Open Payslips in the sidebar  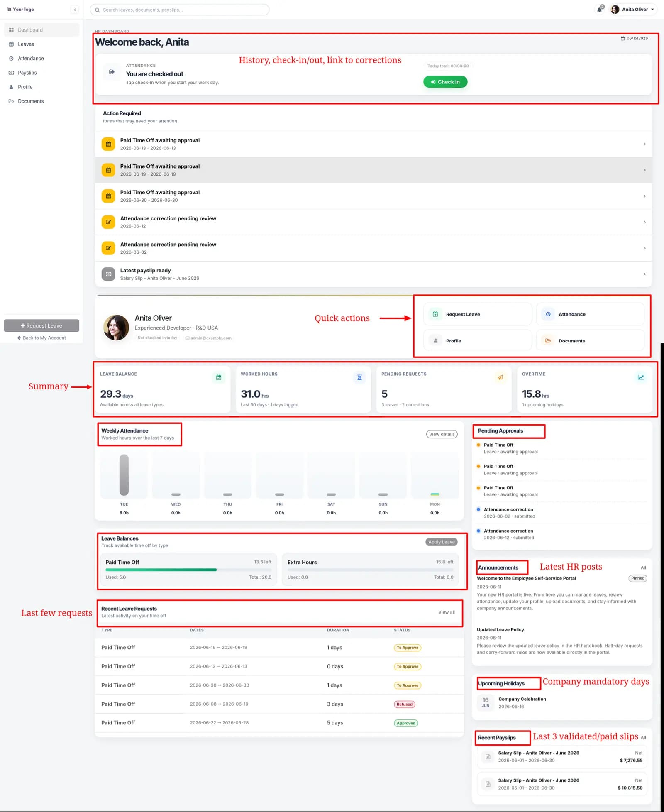(x=41, y=73)
